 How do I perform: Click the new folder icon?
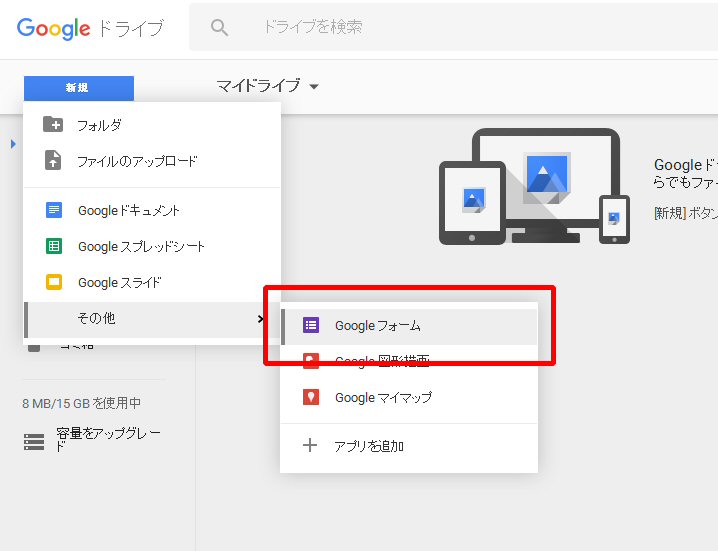pos(53,124)
